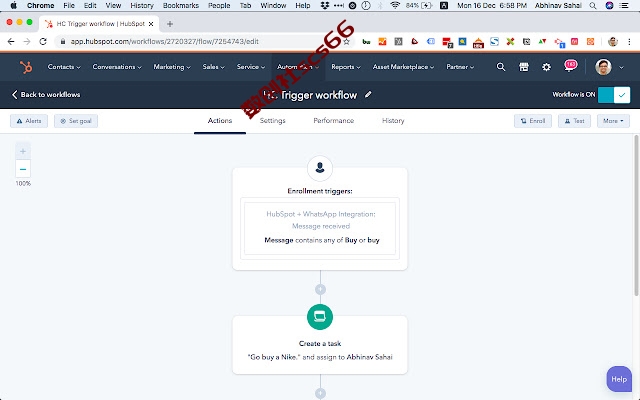Bookmark this page with the star icon
Viewport: 640px width, 400px height.
[x=346, y=41]
